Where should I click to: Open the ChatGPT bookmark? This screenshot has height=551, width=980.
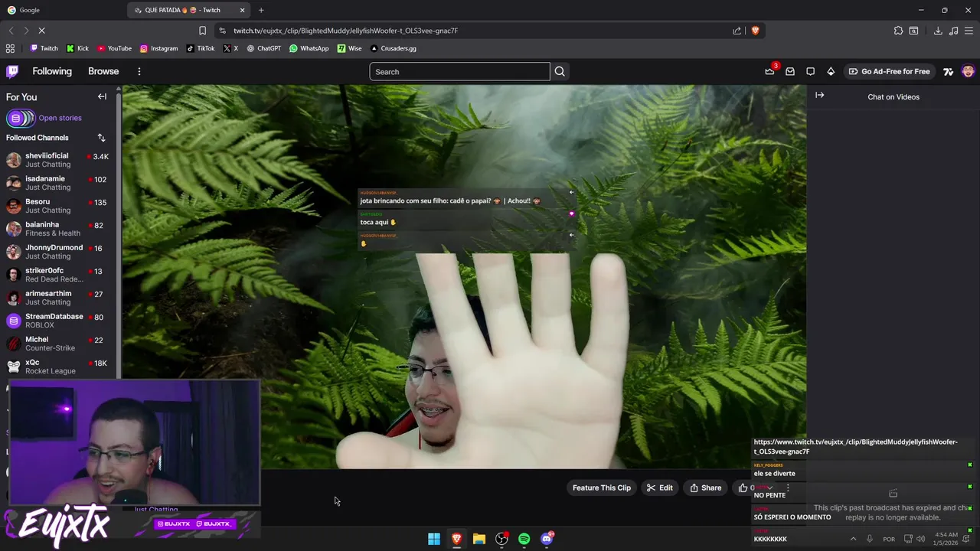(263, 48)
